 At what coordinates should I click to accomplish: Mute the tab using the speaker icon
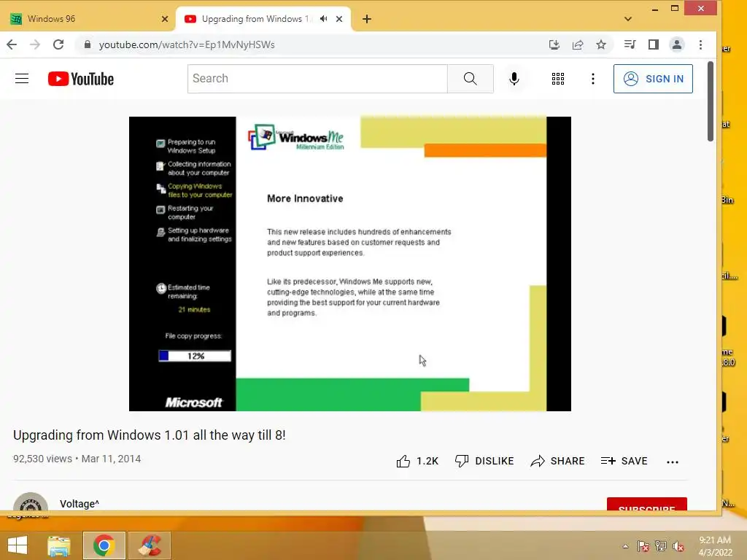point(323,19)
